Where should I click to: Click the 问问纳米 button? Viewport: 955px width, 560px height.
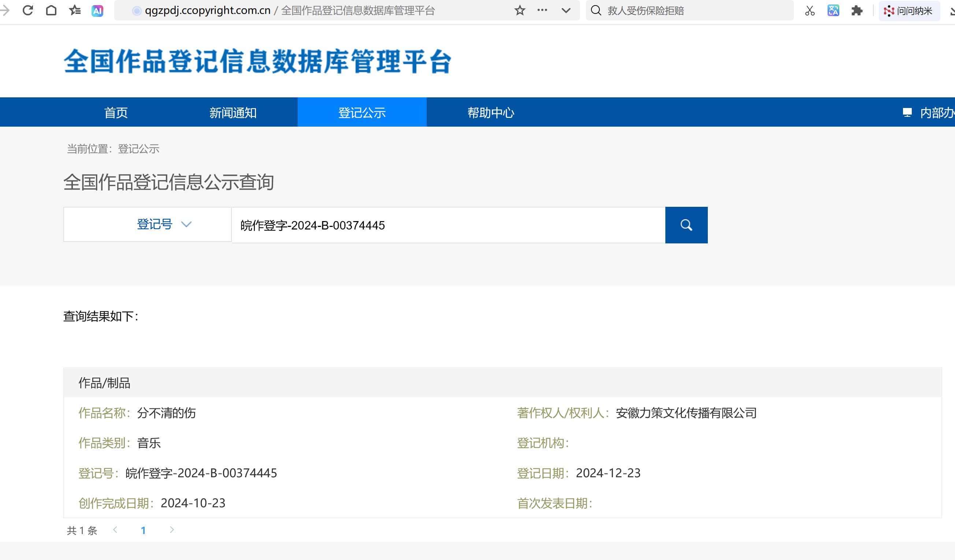[909, 11]
